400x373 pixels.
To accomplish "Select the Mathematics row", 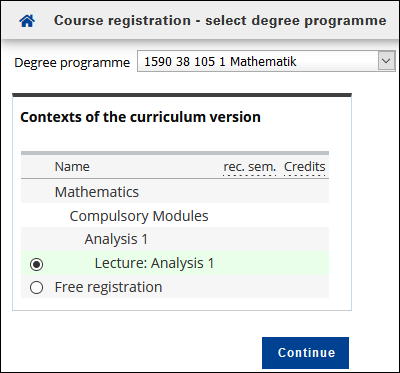I will 175,192.
